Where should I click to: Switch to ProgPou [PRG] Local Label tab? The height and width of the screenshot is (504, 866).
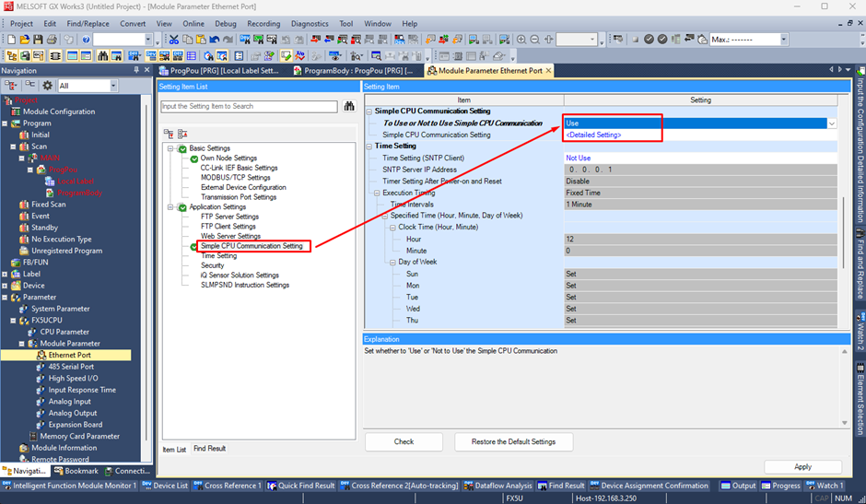tap(218, 71)
